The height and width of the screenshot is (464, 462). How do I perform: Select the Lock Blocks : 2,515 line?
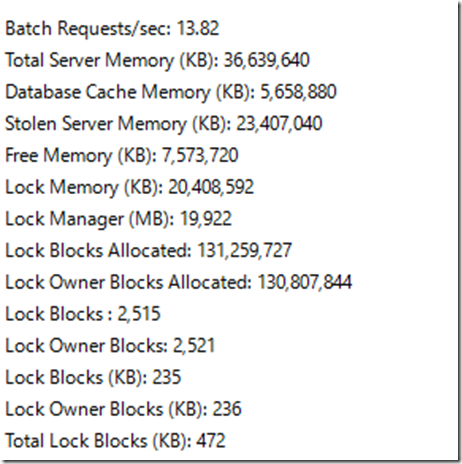pyautogui.click(x=83, y=314)
